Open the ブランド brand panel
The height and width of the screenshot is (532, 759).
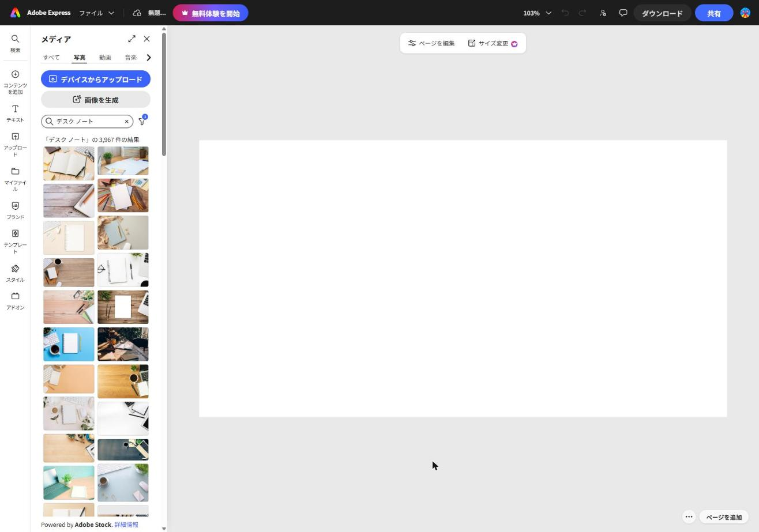click(15, 210)
